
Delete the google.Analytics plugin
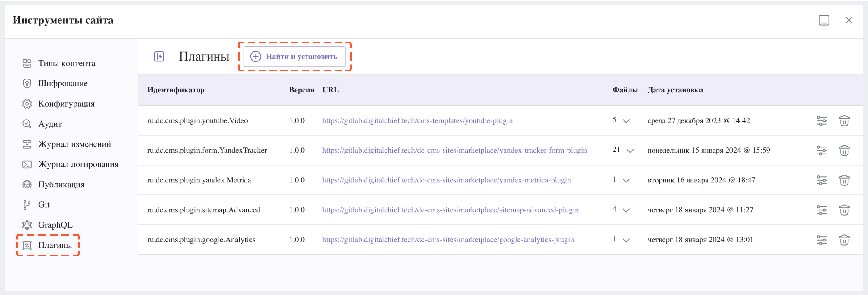tap(844, 240)
